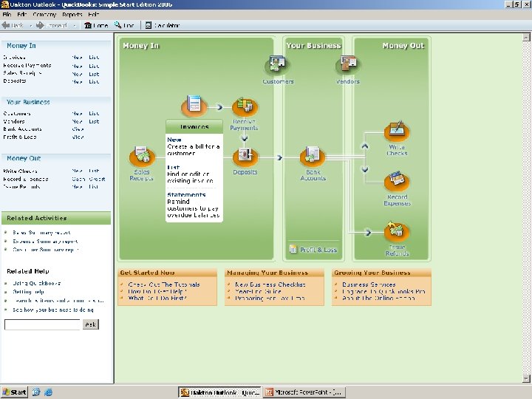Open the Vendors icon in the flowchart

pyautogui.click(x=348, y=64)
